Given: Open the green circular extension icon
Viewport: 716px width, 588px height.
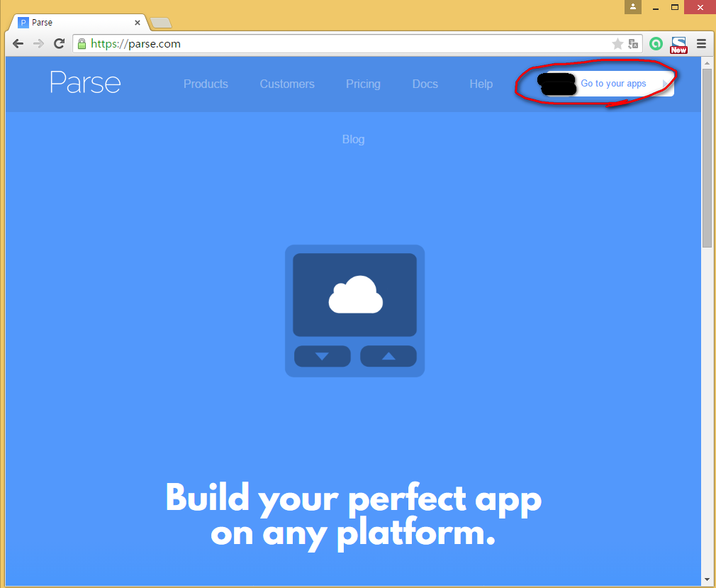Looking at the screenshot, I should [x=656, y=44].
